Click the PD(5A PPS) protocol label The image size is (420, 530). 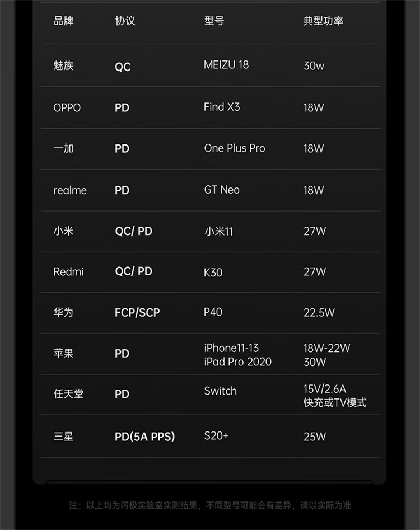click(x=144, y=437)
